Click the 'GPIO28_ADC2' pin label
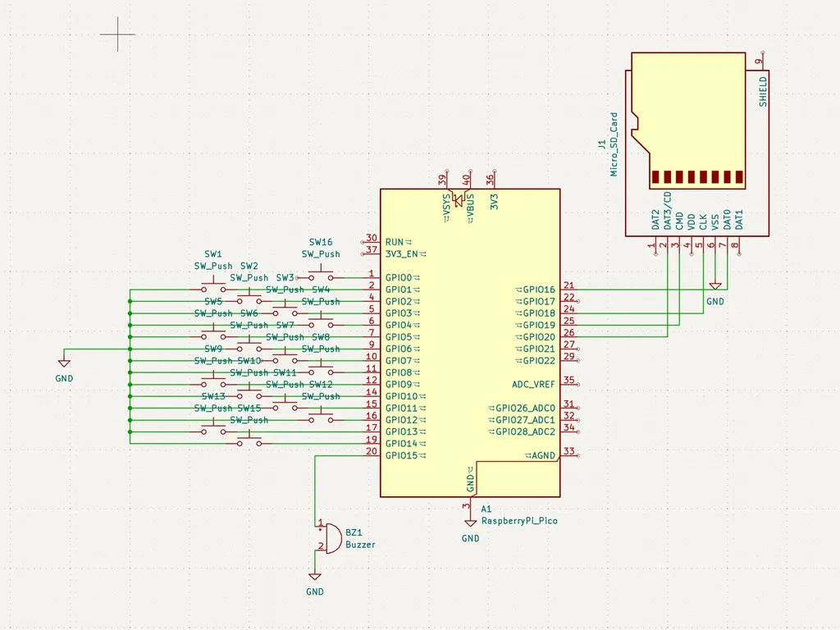 (x=526, y=431)
